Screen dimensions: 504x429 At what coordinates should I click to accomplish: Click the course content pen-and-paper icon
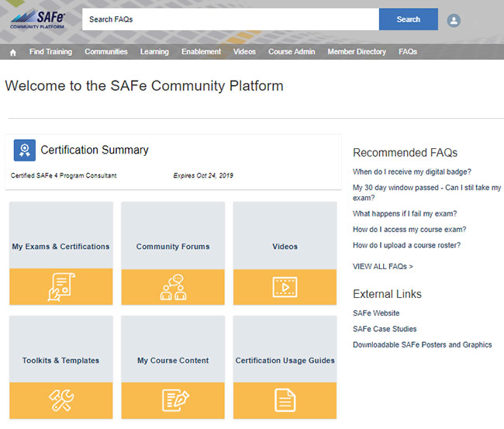click(x=175, y=400)
